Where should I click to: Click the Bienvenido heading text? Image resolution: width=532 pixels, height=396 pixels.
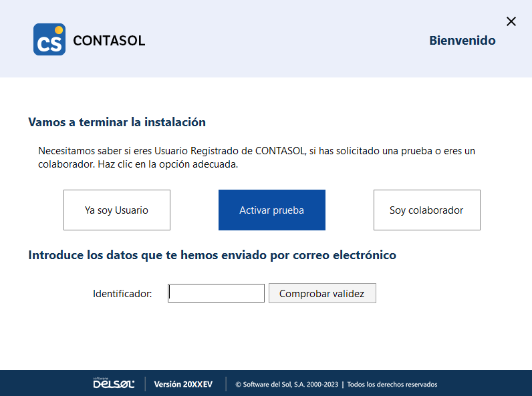pos(462,40)
